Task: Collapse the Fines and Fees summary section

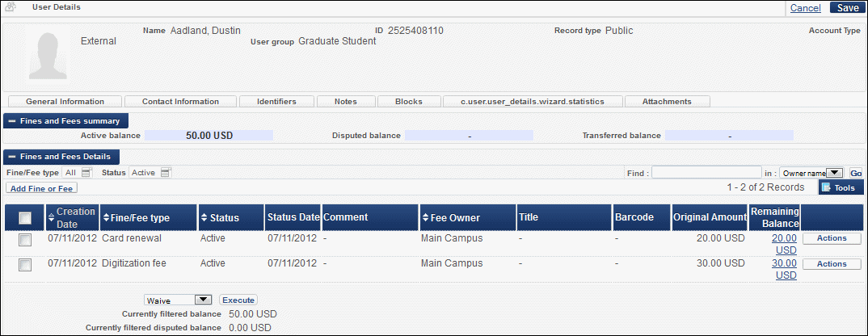Action: [x=12, y=121]
